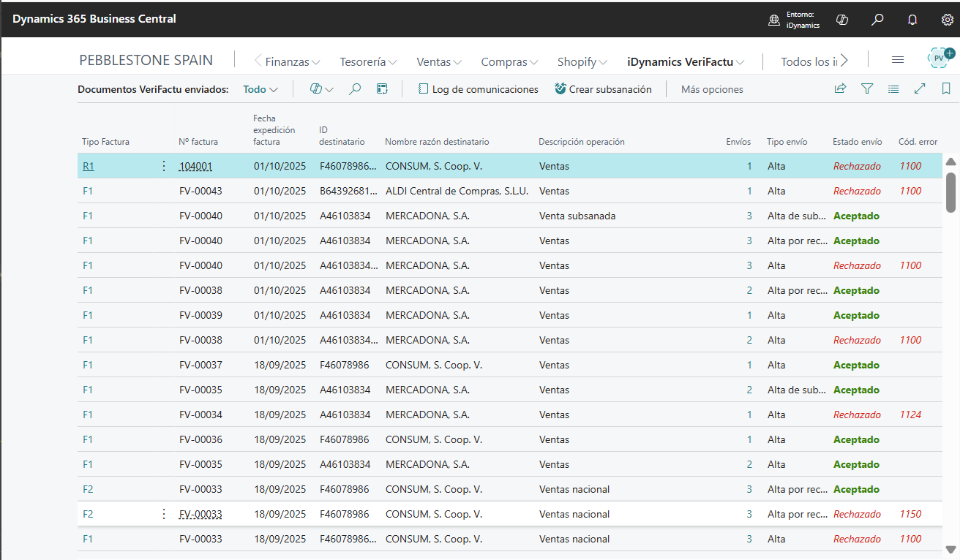This screenshot has width=960, height=560.
Task: Open the notifications bell
Action: 912,20
